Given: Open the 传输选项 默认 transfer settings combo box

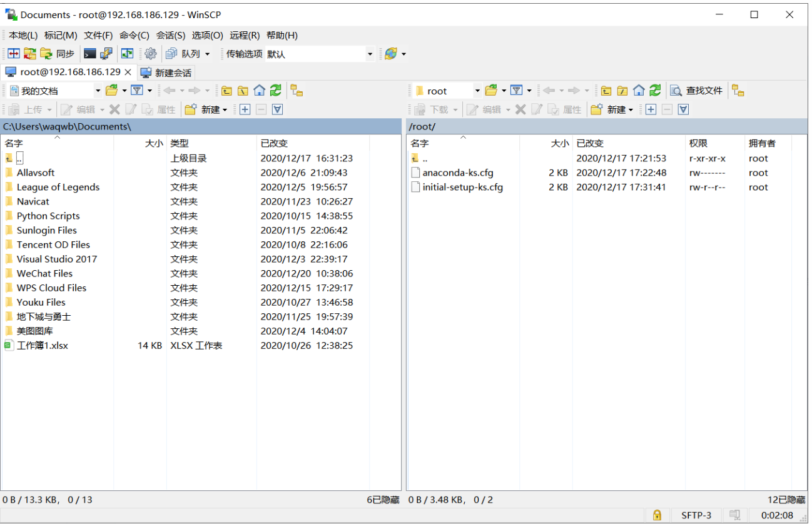Looking at the screenshot, I should coord(320,54).
